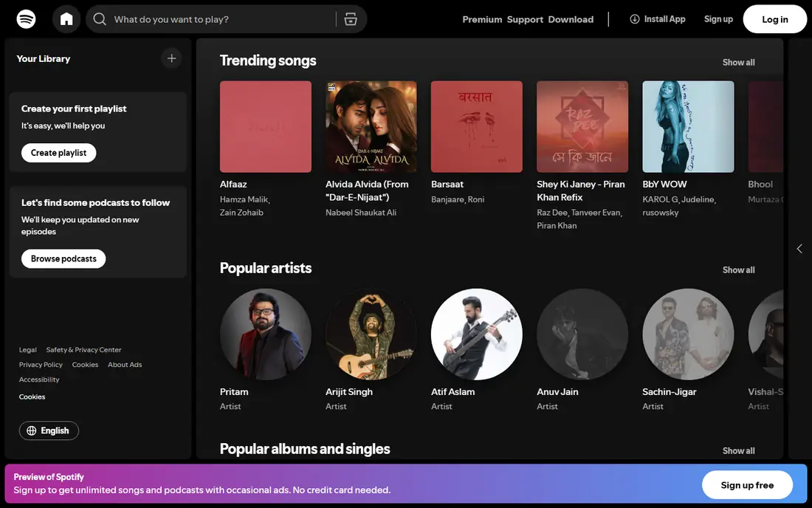Click the search magnifier icon
This screenshot has width=812, height=508.
100,19
